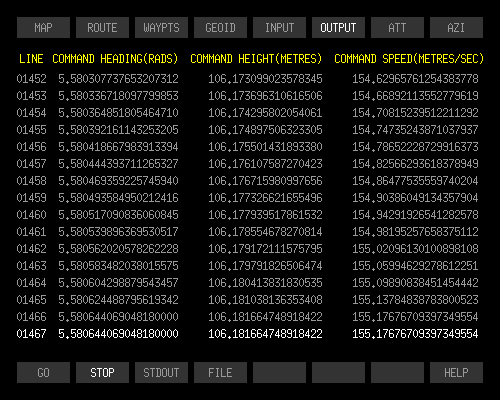Select output row for line 01452
This screenshot has width=500, height=400.
(247, 79)
